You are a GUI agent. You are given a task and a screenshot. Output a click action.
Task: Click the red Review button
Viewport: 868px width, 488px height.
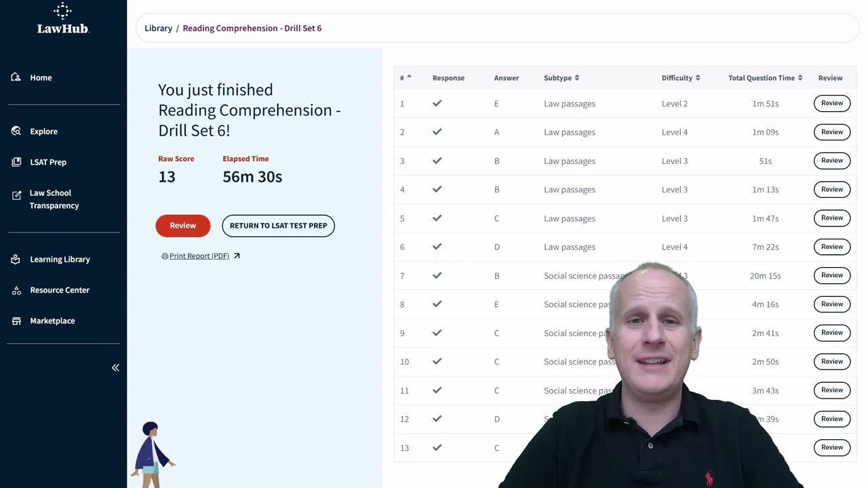(x=183, y=226)
